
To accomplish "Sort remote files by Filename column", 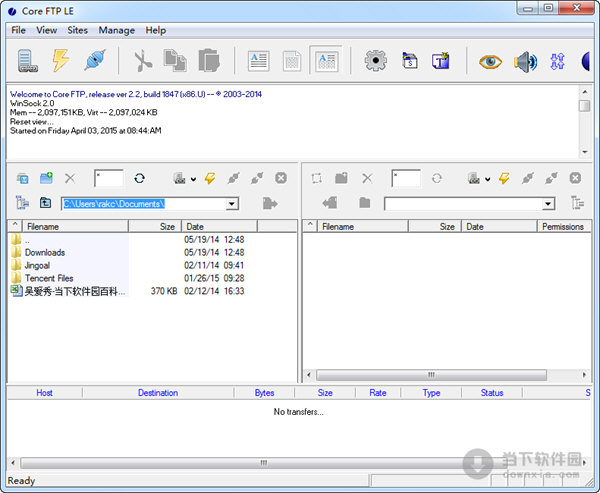I will click(x=363, y=227).
